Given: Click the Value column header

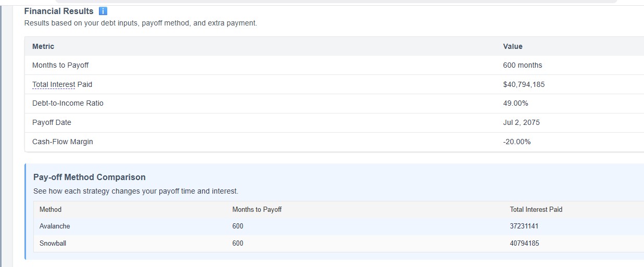Looking at the screenshot, I should [513, 46].
